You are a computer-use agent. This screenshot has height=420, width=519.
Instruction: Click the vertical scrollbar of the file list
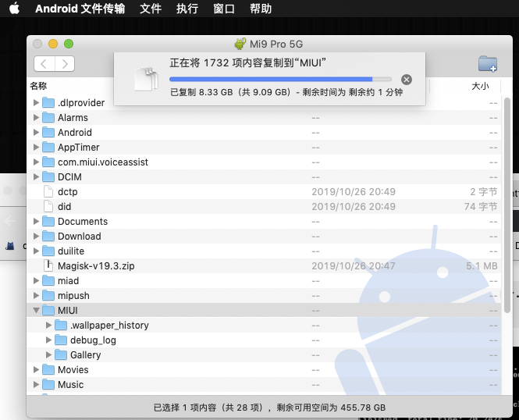(507, 205)
